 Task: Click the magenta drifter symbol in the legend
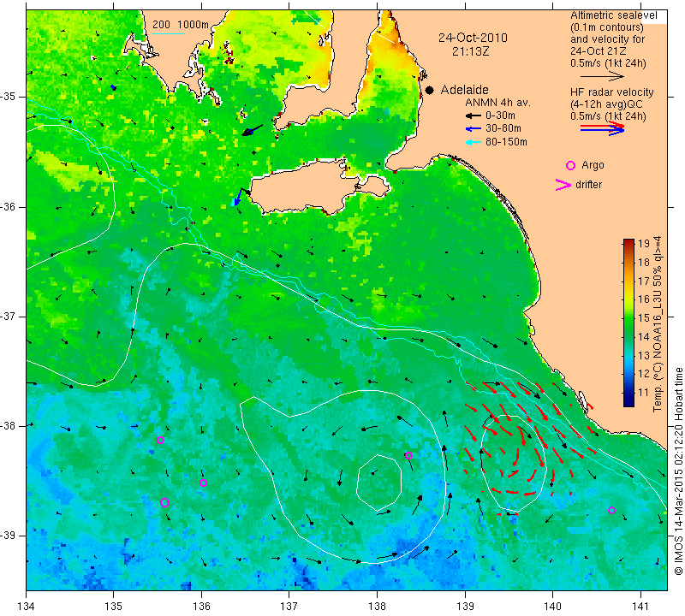click(563, 185)
